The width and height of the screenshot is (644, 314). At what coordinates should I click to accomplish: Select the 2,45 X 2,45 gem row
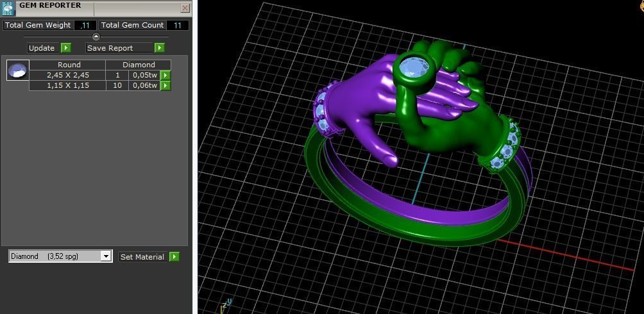[67, 75]
